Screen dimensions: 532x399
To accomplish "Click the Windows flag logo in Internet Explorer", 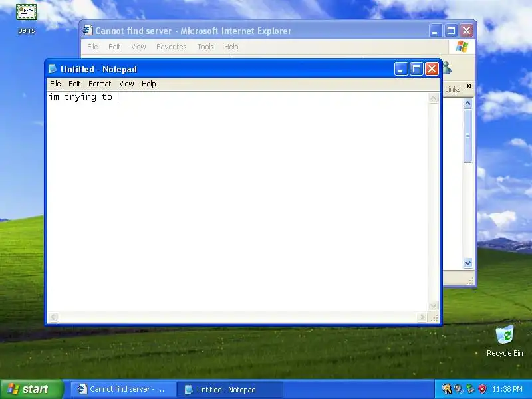I will click(462, 47).
